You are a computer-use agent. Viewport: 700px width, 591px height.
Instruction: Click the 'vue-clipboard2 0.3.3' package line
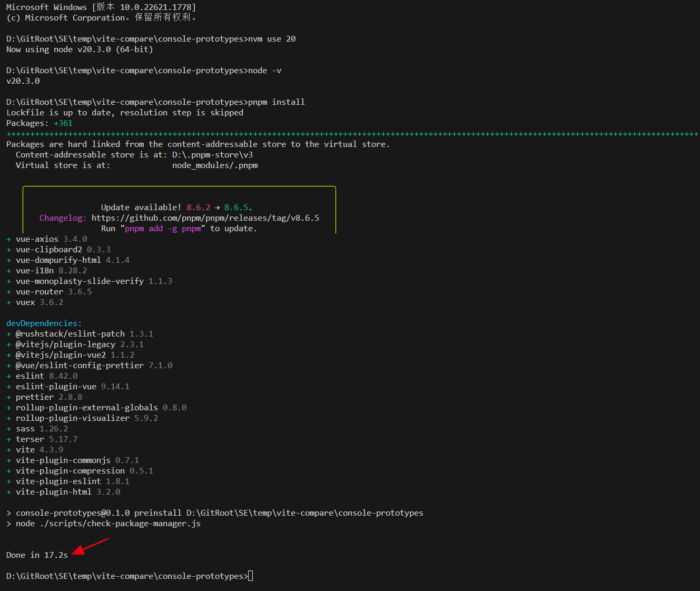pyautogui.click(x=58, y=250)
